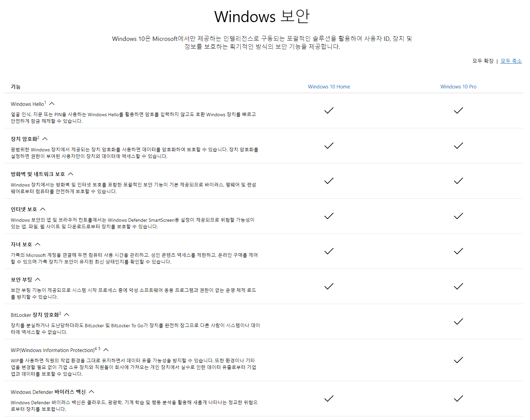Click the 자녀 보호 row title
The image size is (530, 420).
21,244
